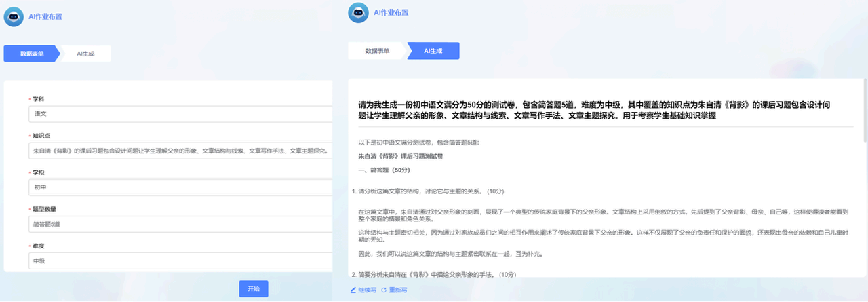The height and width of the screenshot is (302, 868).
Task: Click the 学段 field label
Action: tap(37, 172)
